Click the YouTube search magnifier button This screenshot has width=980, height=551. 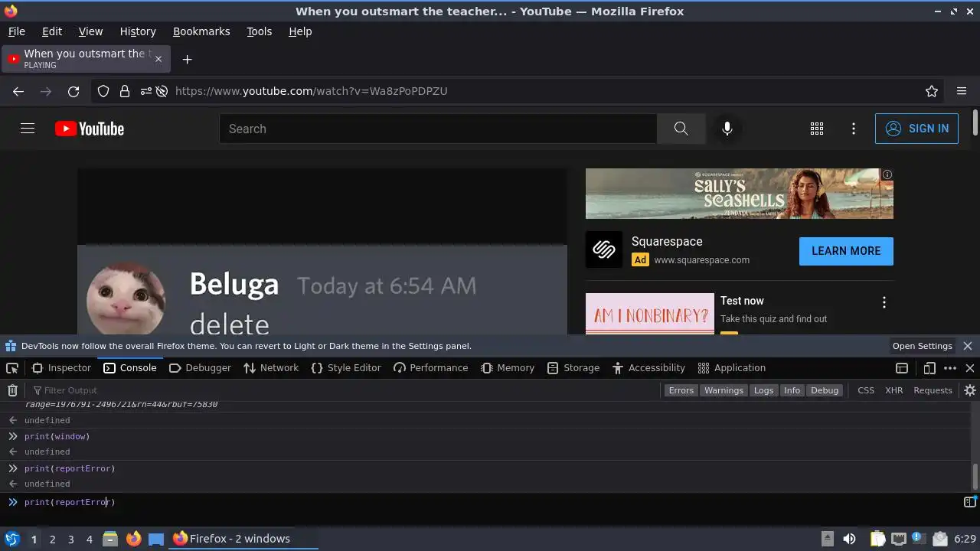(x=681, y=129)
